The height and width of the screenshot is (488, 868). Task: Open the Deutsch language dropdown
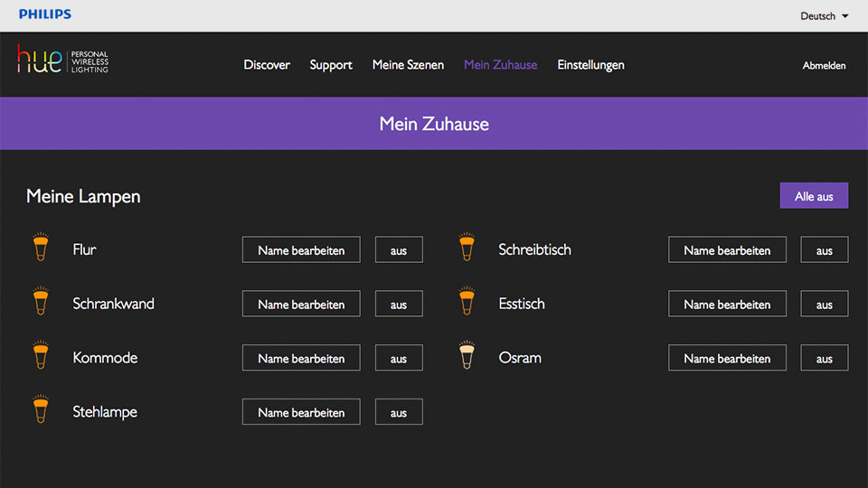(824, 16)
